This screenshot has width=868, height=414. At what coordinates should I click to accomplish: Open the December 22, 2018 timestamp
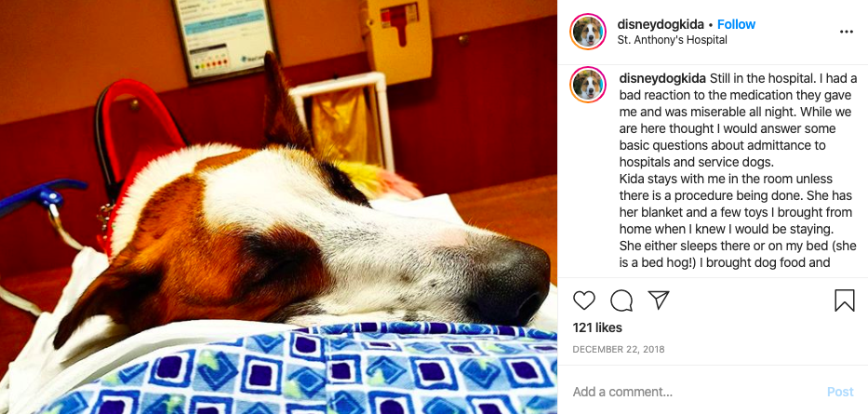(619, 349)
